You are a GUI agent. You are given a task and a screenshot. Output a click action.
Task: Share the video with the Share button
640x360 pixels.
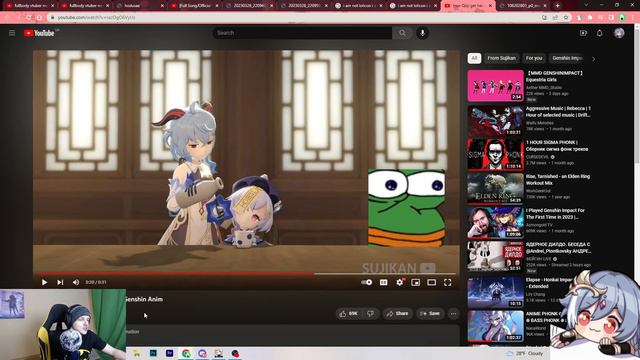[397, 313]
